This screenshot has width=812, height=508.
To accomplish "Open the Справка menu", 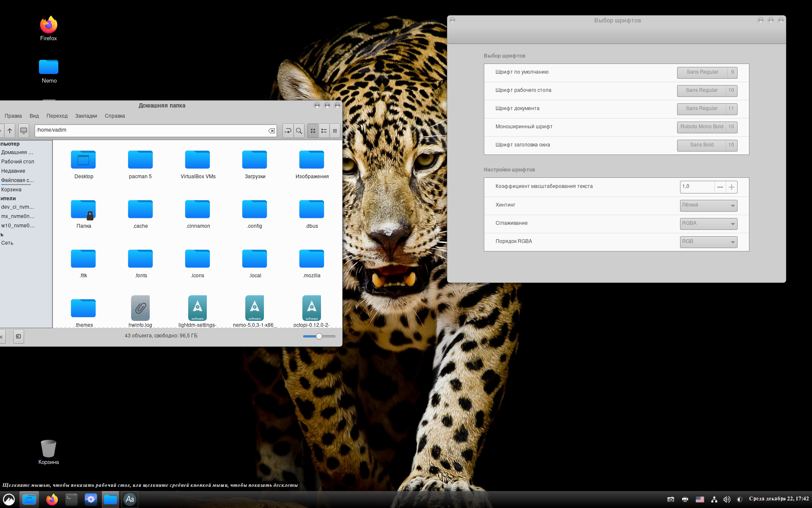I will (x=115, y=116).
